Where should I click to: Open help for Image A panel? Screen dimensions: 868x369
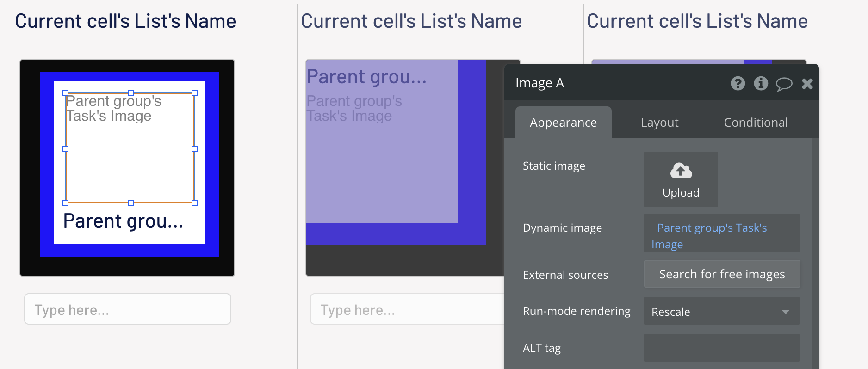[x=738, y=83]
